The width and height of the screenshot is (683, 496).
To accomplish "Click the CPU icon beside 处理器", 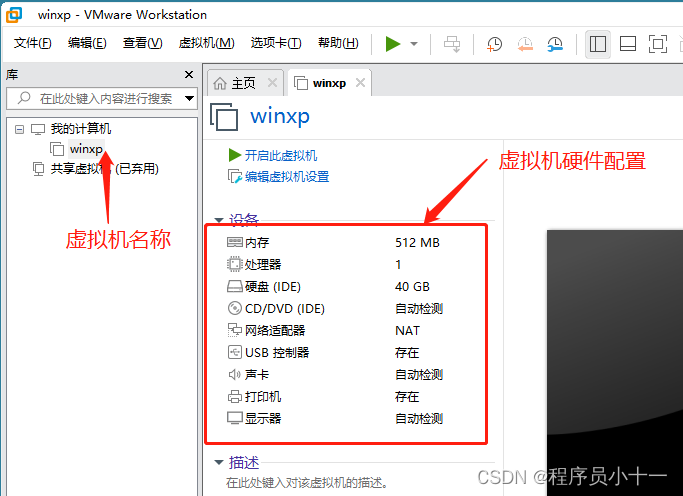I will [234, 264].
